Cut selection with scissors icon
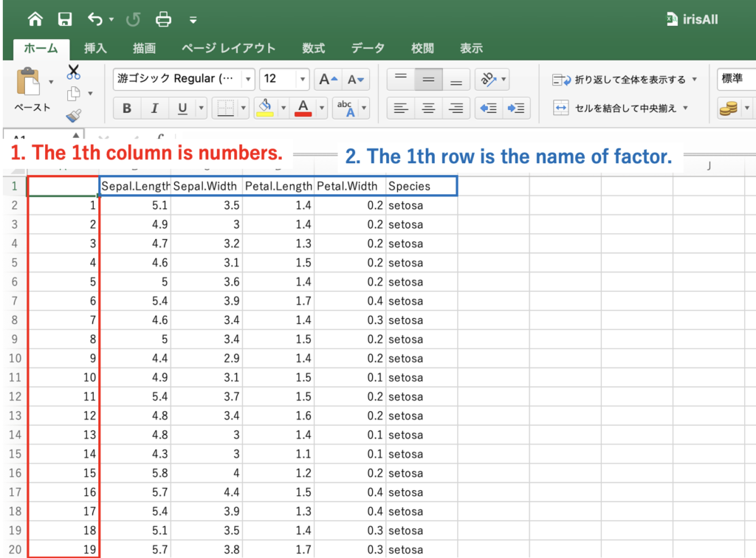 point(74,72)
